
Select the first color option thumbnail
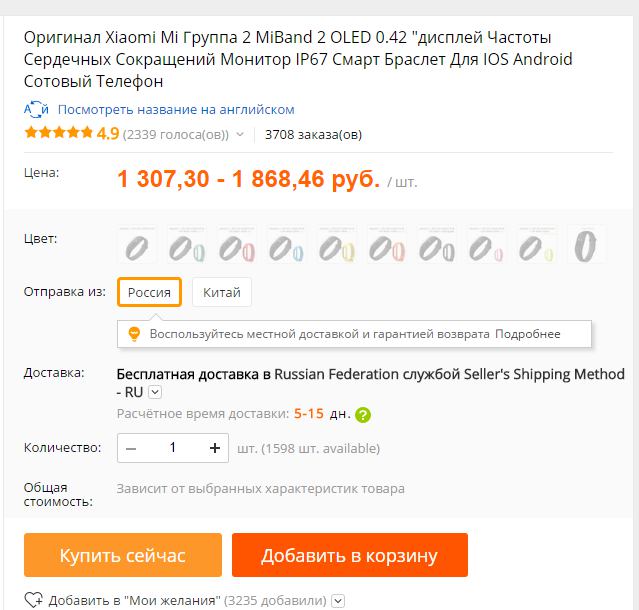coord(137,245)
